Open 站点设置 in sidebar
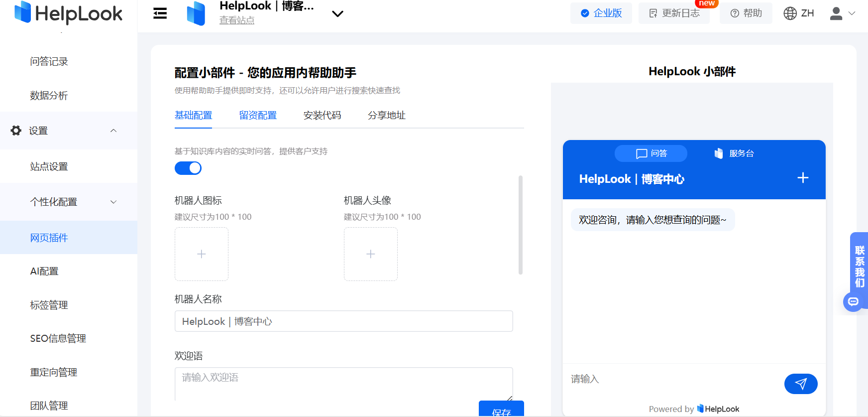The height and width of the screenshot is (417, 868). tap(49, 166)
